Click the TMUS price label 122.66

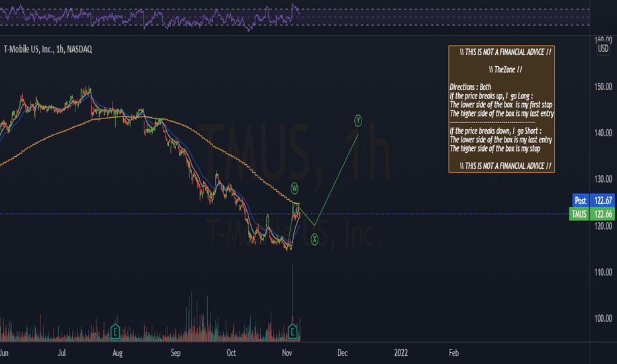(x=592, y=214)
